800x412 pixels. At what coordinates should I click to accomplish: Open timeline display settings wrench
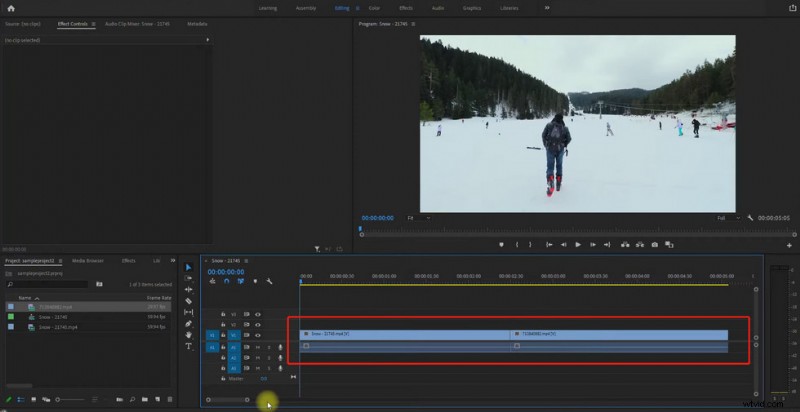click(269, 281)
